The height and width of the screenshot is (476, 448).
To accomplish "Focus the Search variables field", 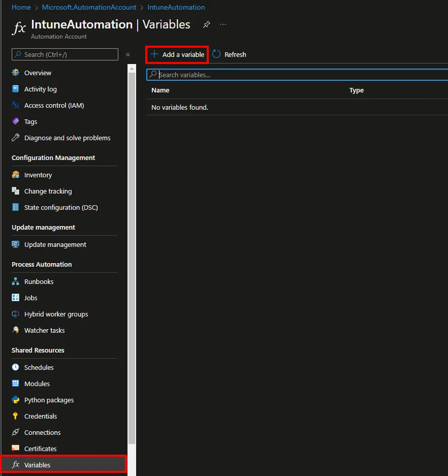I will 298,75.
